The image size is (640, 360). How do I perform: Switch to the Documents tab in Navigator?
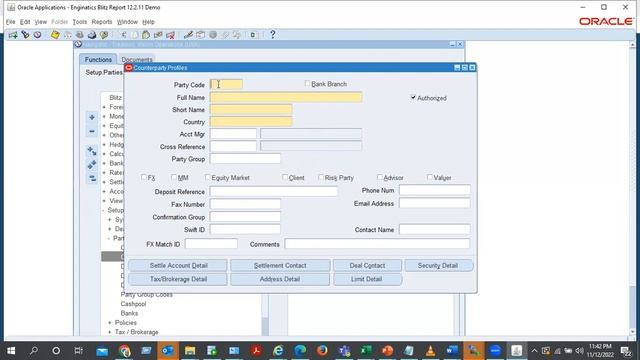137,60
